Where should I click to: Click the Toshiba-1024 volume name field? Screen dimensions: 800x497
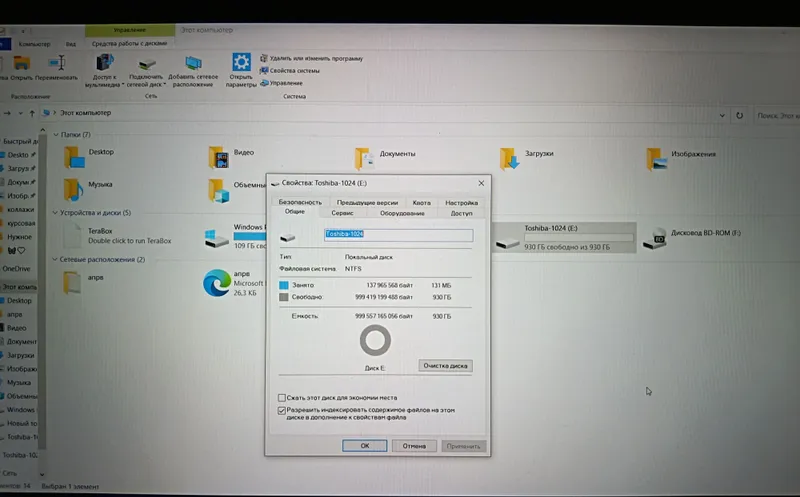coord(398,234)
